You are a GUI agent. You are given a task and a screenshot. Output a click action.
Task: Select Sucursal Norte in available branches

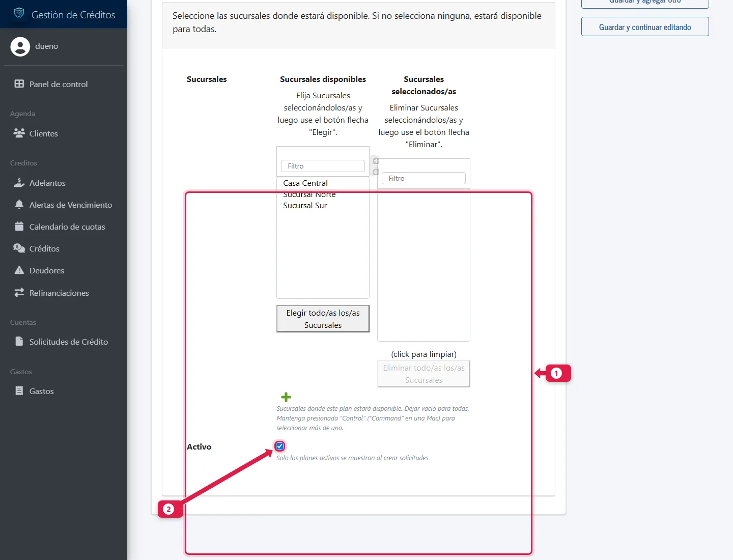pos(323,194)
